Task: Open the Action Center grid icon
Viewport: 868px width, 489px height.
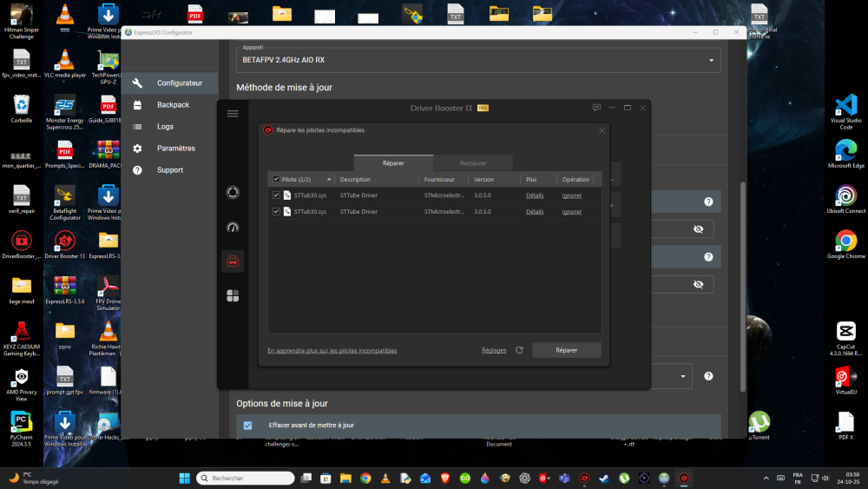Action: tap(233, 296)
